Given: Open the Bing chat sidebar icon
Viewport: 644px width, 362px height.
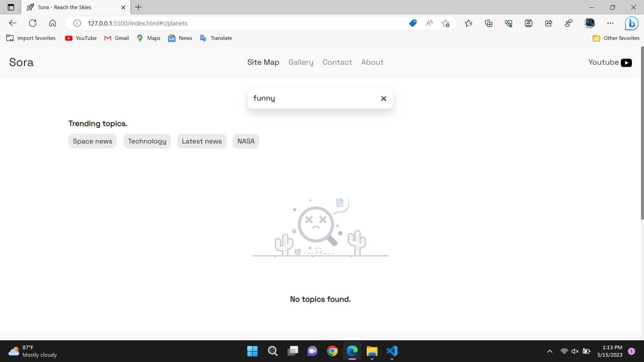Looking at the screenshot, I should point(632,23).
